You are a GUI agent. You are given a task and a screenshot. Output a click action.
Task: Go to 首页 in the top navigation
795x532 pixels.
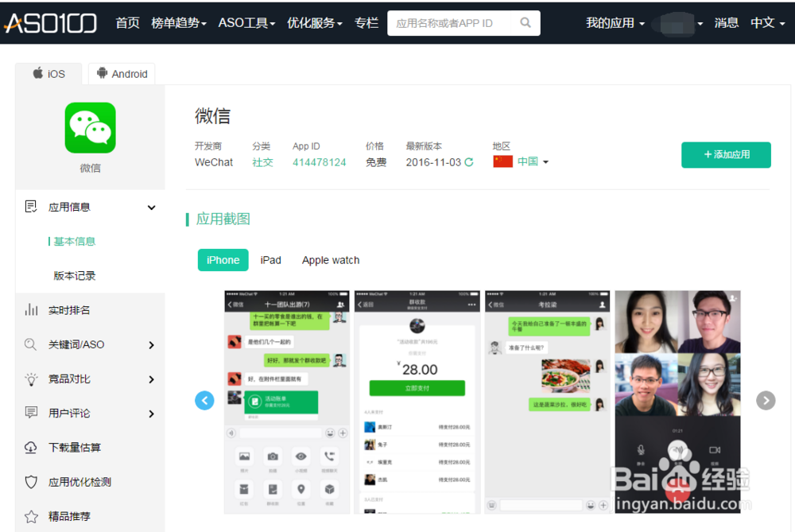[127, 23]
